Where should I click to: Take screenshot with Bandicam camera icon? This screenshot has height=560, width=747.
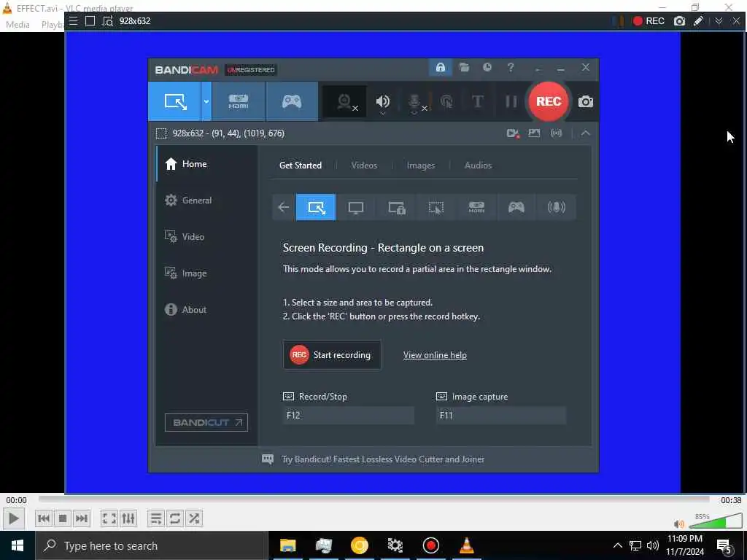(x=586, y=101)
